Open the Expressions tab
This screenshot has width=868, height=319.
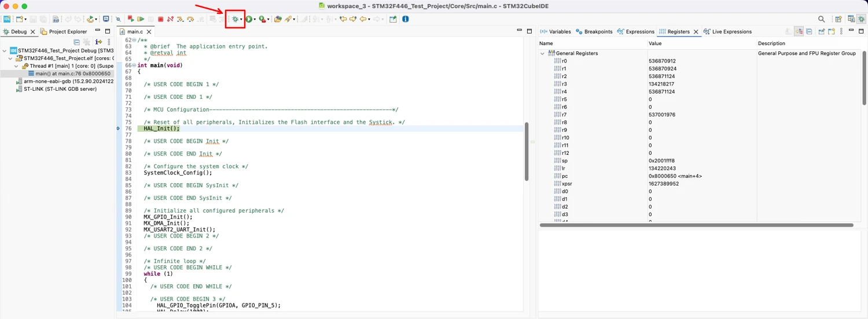coord(635,32)
